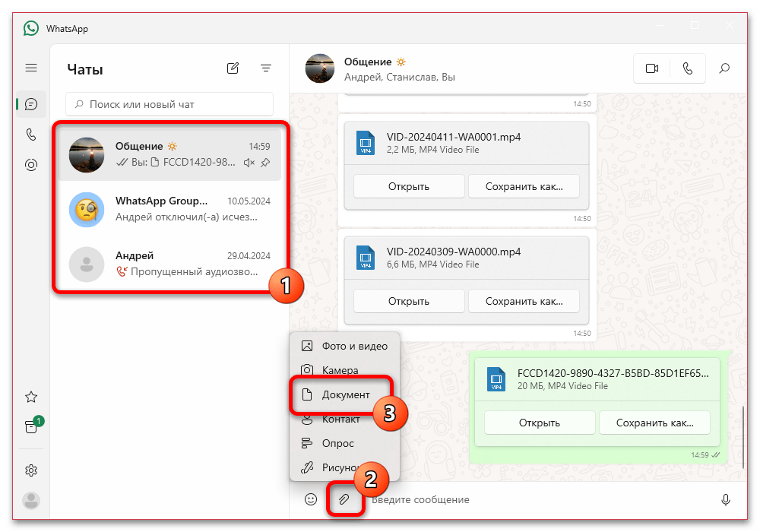Click the search or new chat field
Screen dimensions: 760x532
[x=169, y=104]
